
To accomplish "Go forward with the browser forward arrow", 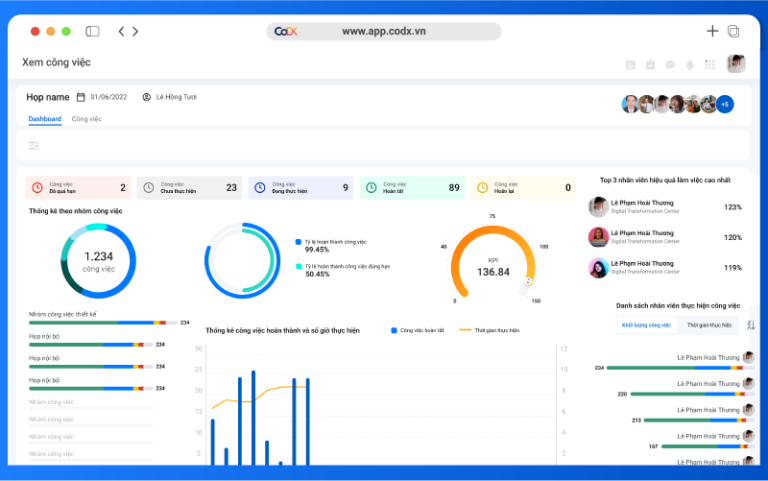I will [136, 31].
